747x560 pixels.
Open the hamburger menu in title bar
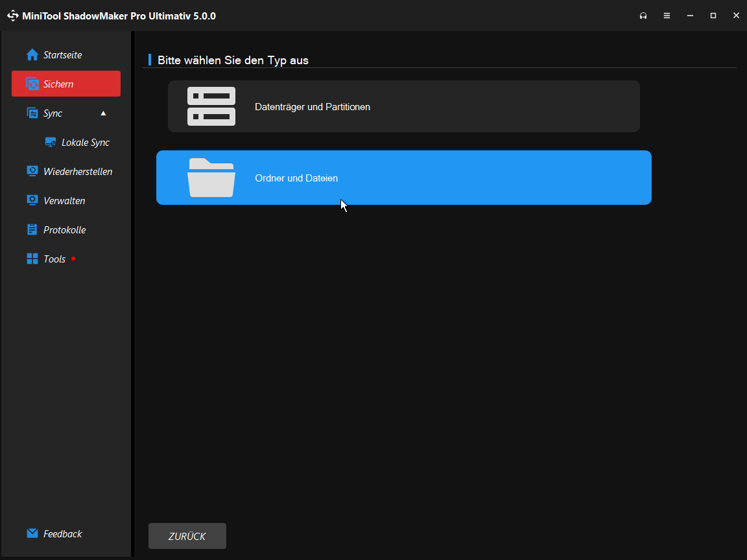pyautogui.click(x=667, y=16)
